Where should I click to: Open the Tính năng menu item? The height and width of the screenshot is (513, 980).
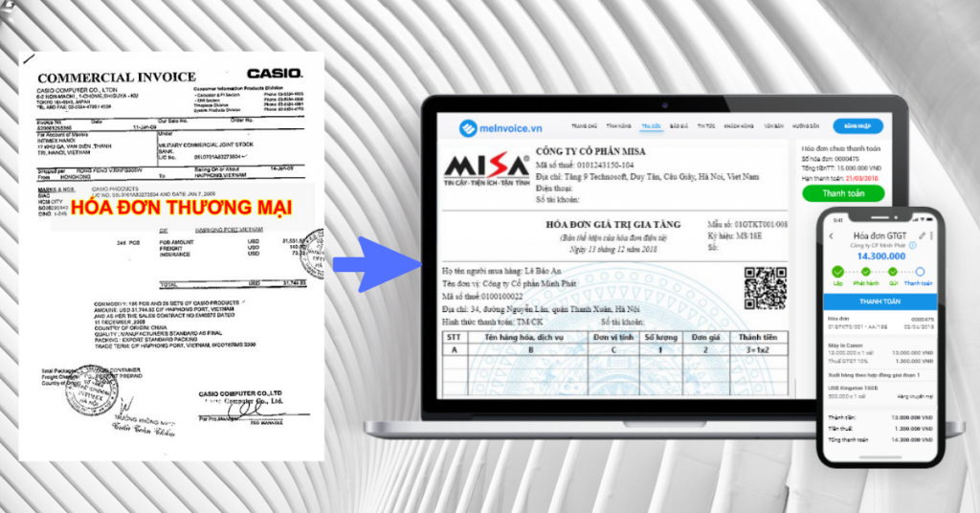(619, 126)
